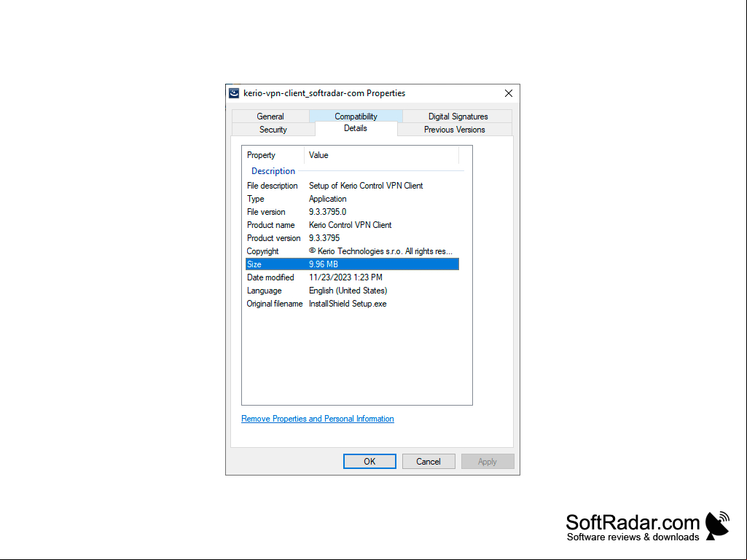Screen dimensions: 747x560
Task: Select the Product name property label
Action: click(x=270, y=225)
